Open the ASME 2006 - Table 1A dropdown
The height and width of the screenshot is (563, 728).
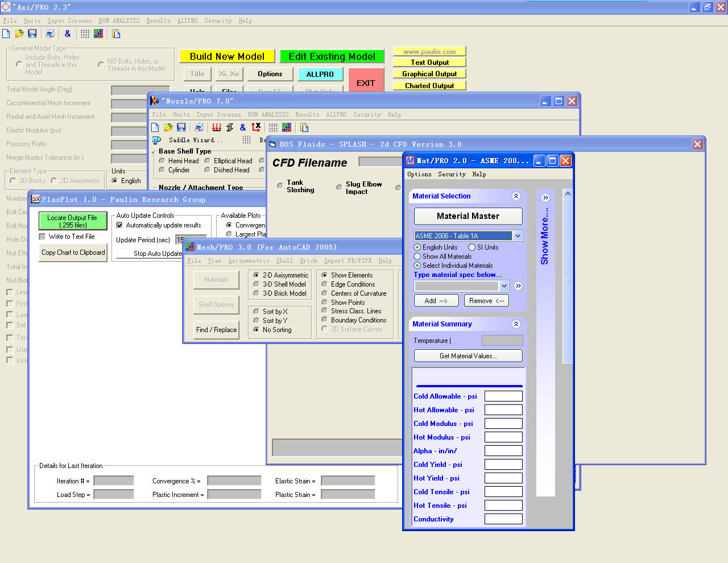click(518, 236)
